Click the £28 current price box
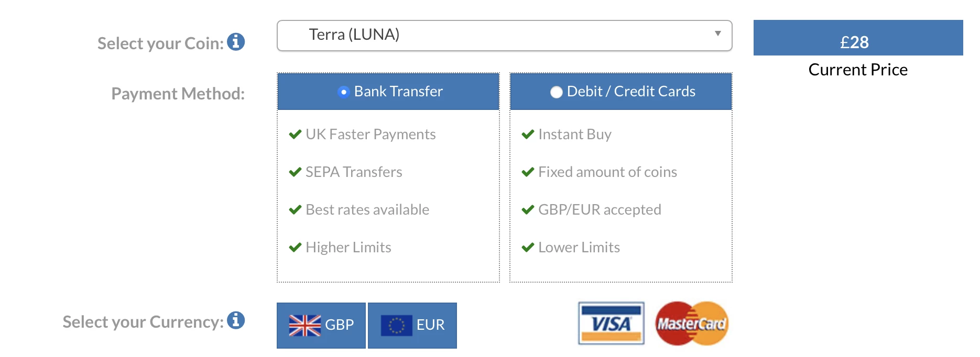 [x=858, y=38]
